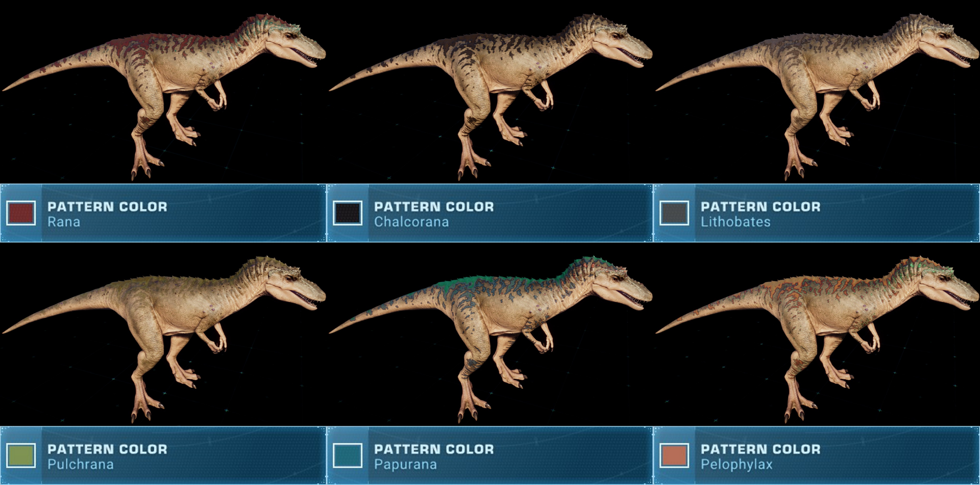Click 'PATTERN COLOR' heading above Rana
Image resolution: width=980 pixels, height=485 pixels.
[x=107, y=207]
